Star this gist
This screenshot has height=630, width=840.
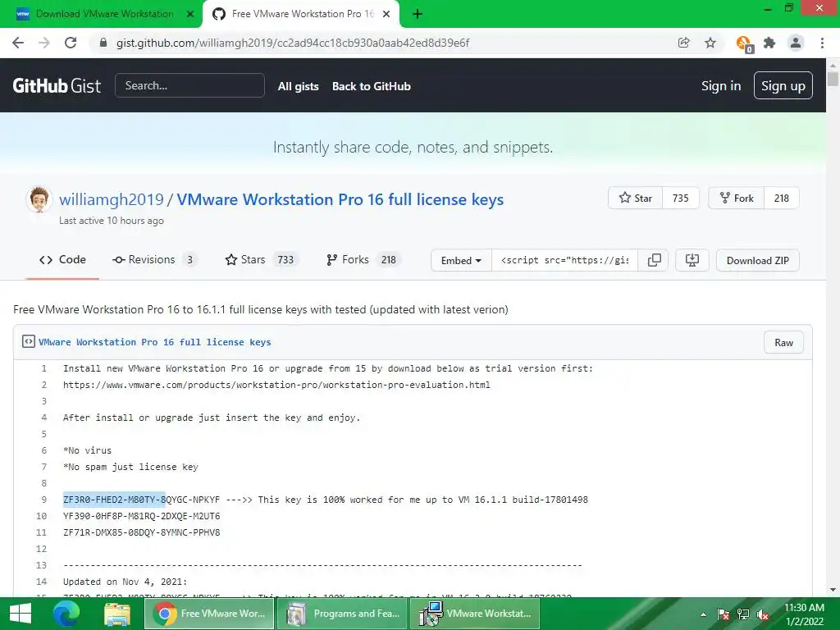[636, 199]
